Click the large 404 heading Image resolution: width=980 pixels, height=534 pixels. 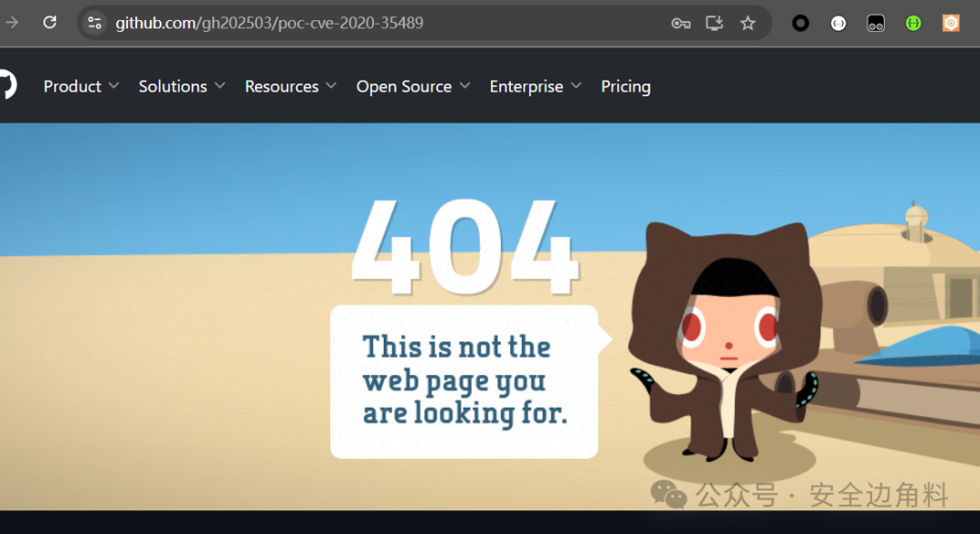tap(465, 248)
